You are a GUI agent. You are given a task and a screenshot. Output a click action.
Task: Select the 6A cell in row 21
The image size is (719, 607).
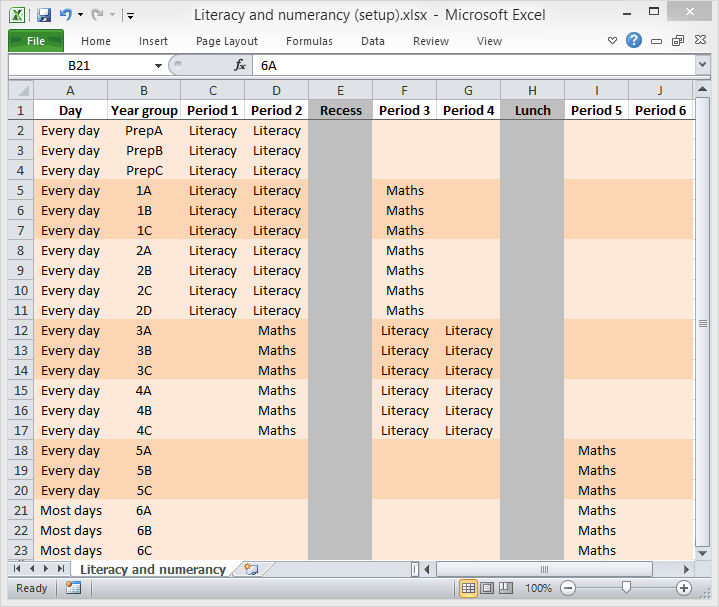[144, 510]
